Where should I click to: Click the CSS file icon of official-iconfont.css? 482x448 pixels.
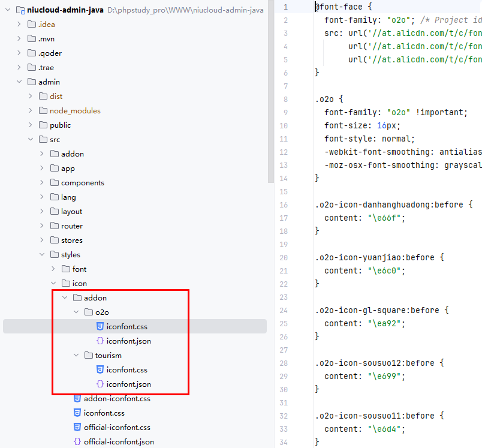(77, 428)
